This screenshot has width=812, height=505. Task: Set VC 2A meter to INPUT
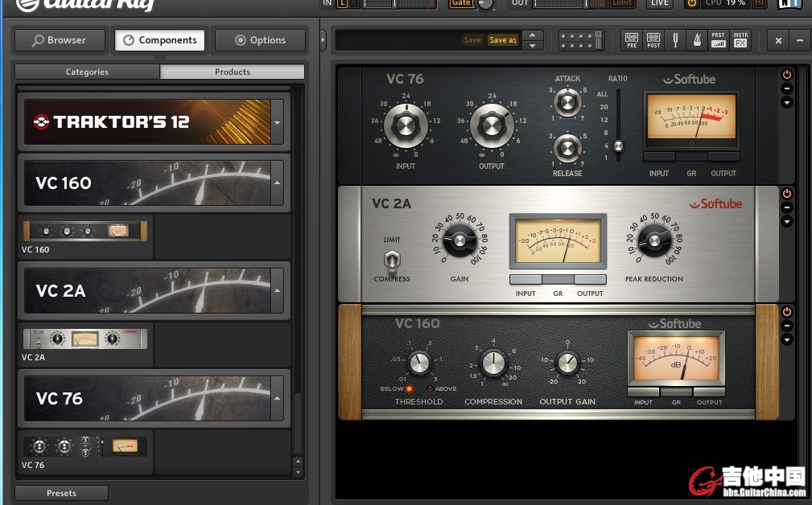pyautogui.click(x=526, y=280)
